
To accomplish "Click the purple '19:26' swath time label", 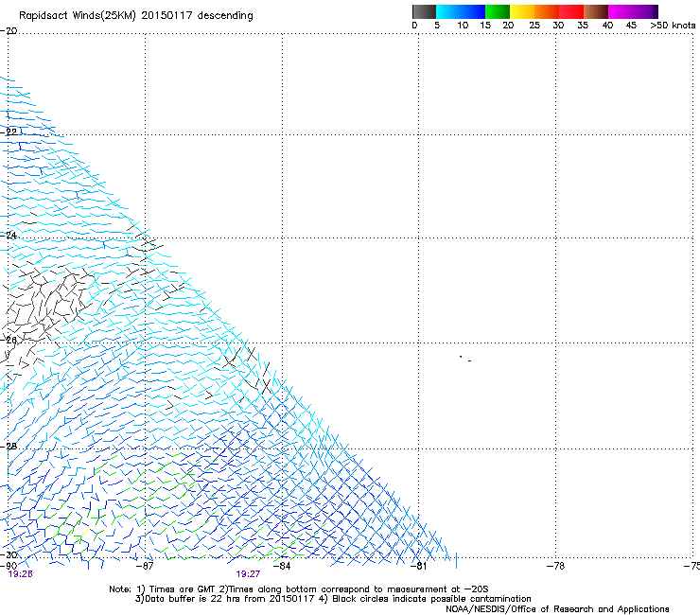I will click(x=21, y=574).
